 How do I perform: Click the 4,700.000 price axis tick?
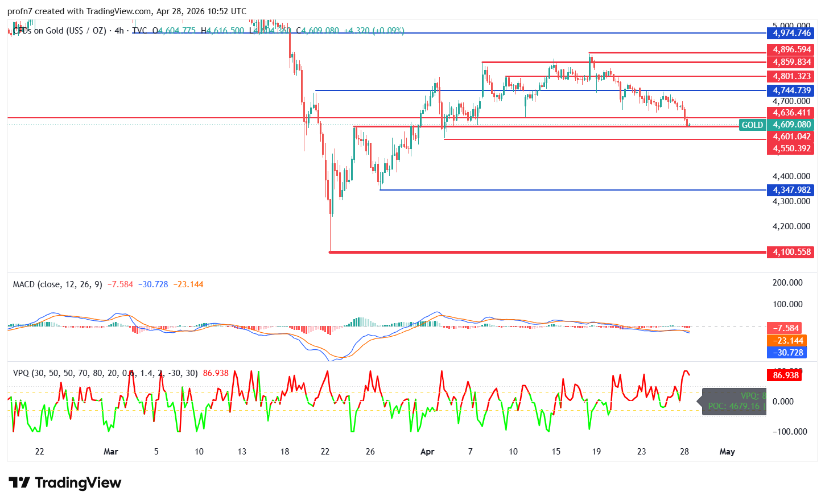(791, 101)
